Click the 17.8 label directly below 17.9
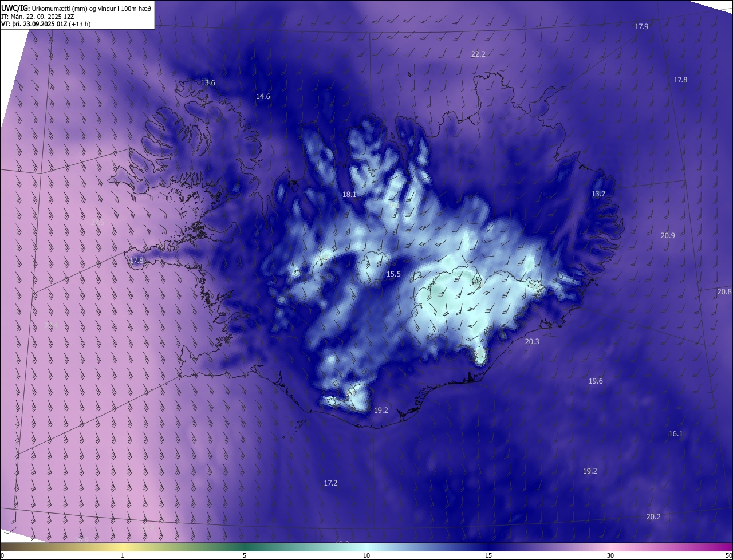Viewport: 733px width, 560px height. (x=680, y=80)
